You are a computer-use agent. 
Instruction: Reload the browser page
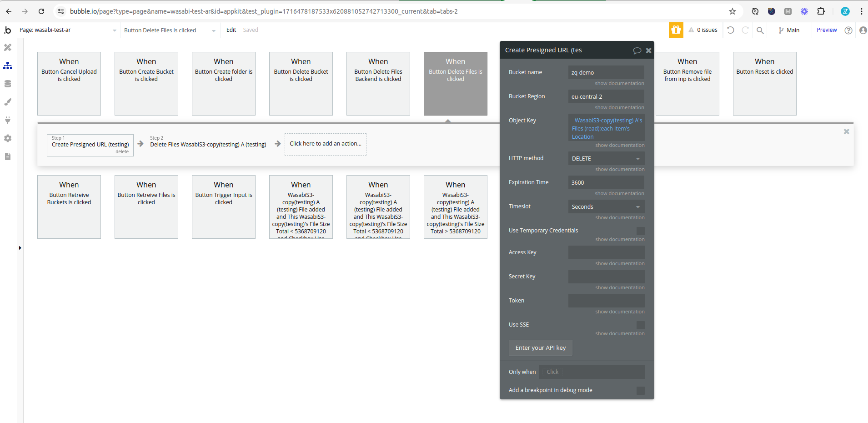41,11
